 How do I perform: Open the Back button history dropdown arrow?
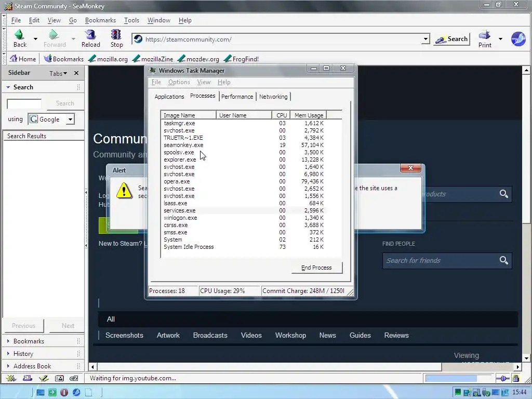[x=36, y=38]
